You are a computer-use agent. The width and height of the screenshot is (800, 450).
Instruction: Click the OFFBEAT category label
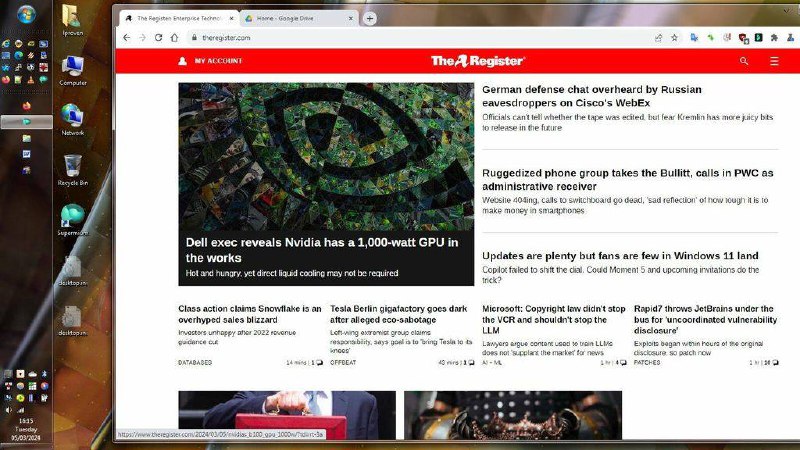click(x=343, y=363)
